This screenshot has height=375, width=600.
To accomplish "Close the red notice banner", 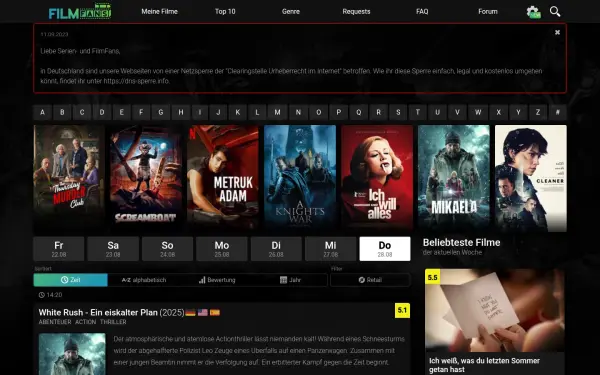I will [x=558, y=33].
